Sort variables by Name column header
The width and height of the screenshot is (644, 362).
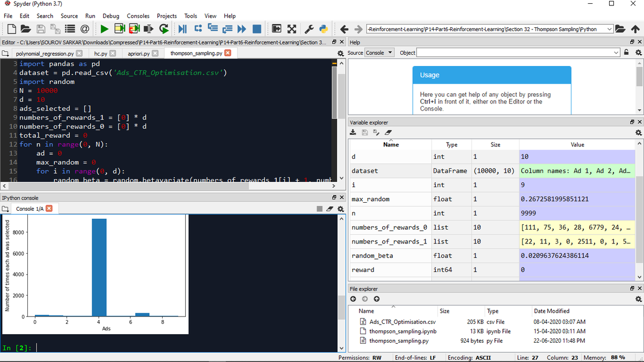[391, 145]
